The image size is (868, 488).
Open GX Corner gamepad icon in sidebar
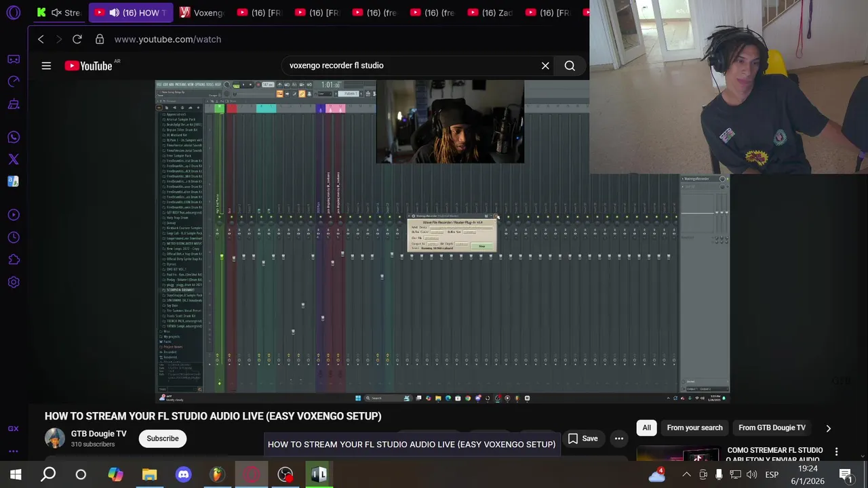click(x=14, y=59)
